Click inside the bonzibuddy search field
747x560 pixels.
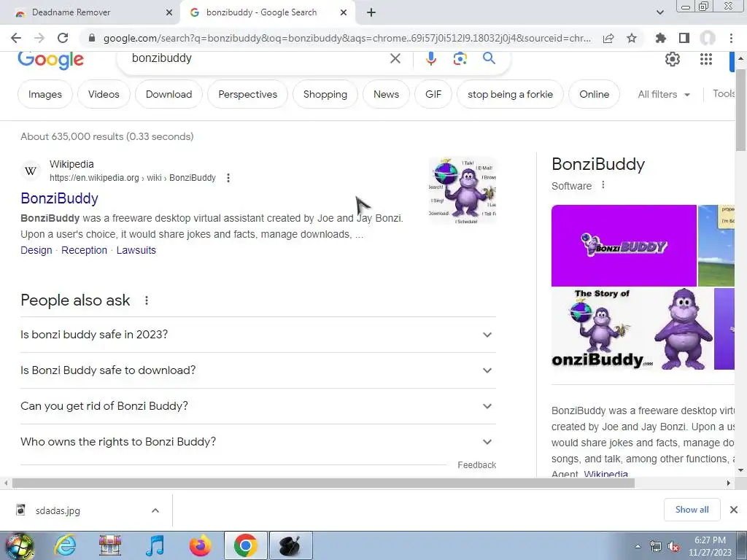pyautogui.click(x=258, y=58)
